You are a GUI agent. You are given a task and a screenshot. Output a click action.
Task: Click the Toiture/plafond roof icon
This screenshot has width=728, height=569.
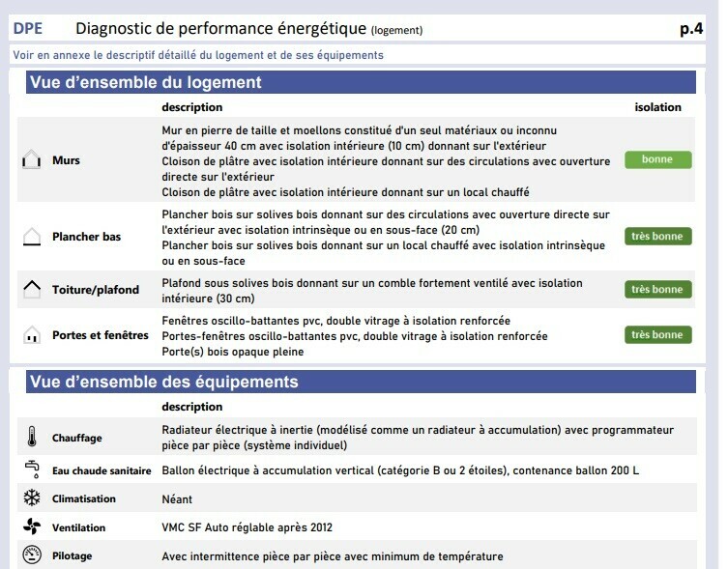click(x=31, y=288)
